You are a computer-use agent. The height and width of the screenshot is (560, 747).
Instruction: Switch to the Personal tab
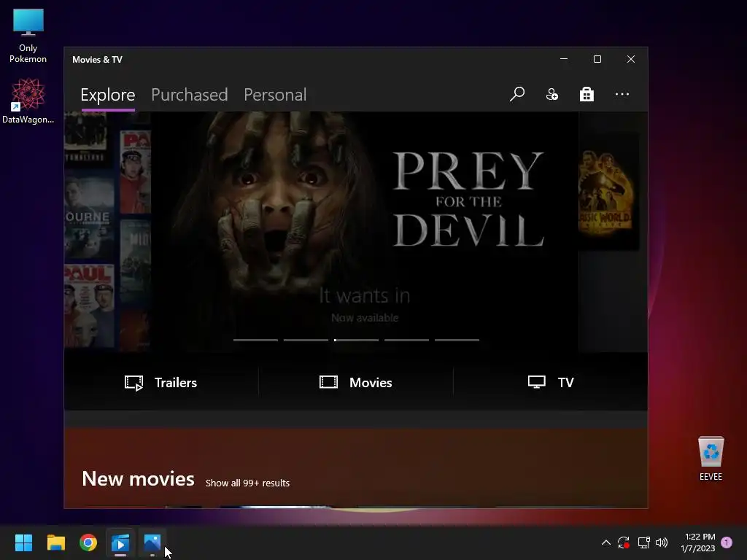point(275,95)
